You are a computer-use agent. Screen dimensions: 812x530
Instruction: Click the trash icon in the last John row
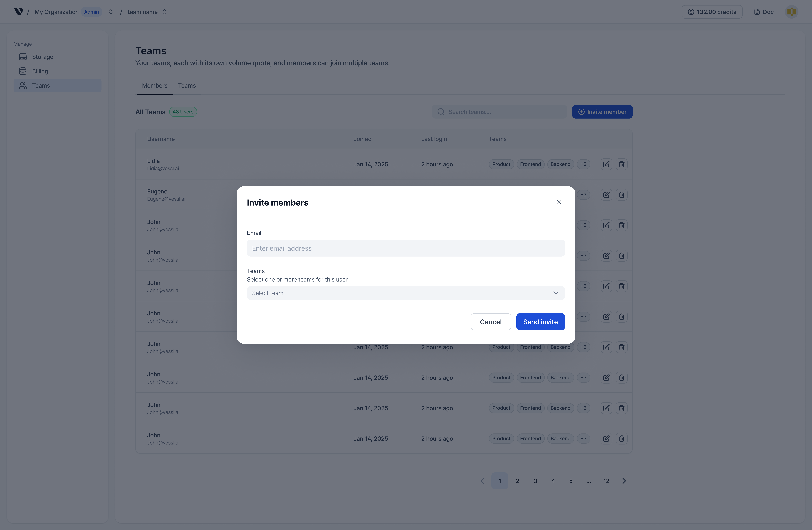[x=622, y=438]
